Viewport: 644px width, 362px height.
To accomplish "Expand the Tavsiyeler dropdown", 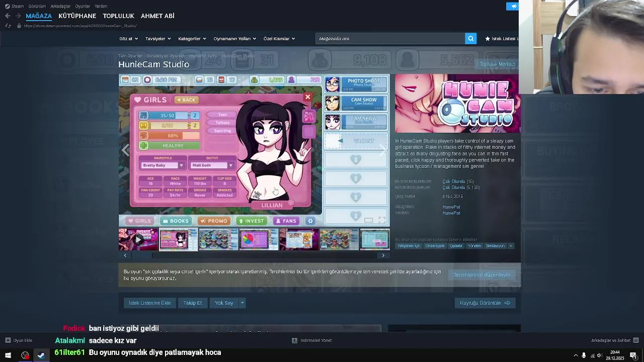I will click(158, 39).
